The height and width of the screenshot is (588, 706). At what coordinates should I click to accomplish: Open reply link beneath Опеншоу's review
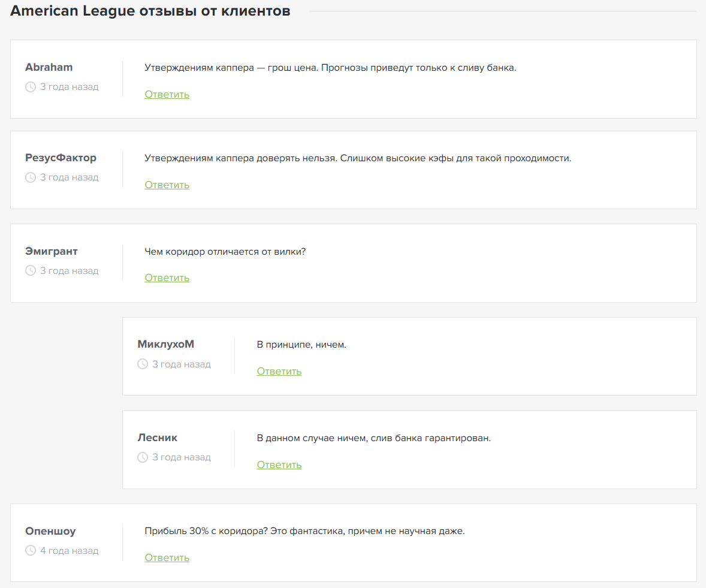[x=167, y=557]
